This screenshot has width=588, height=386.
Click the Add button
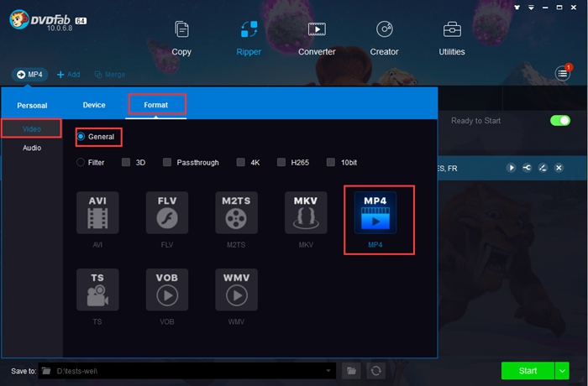68,74
